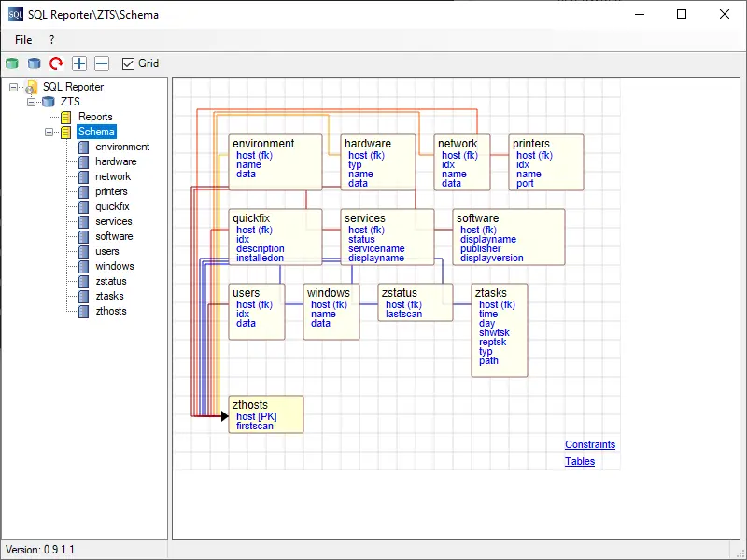This screenshot has height=560, width=747.
Task: Click the printers table icon in tree
Action: [83, 191]
